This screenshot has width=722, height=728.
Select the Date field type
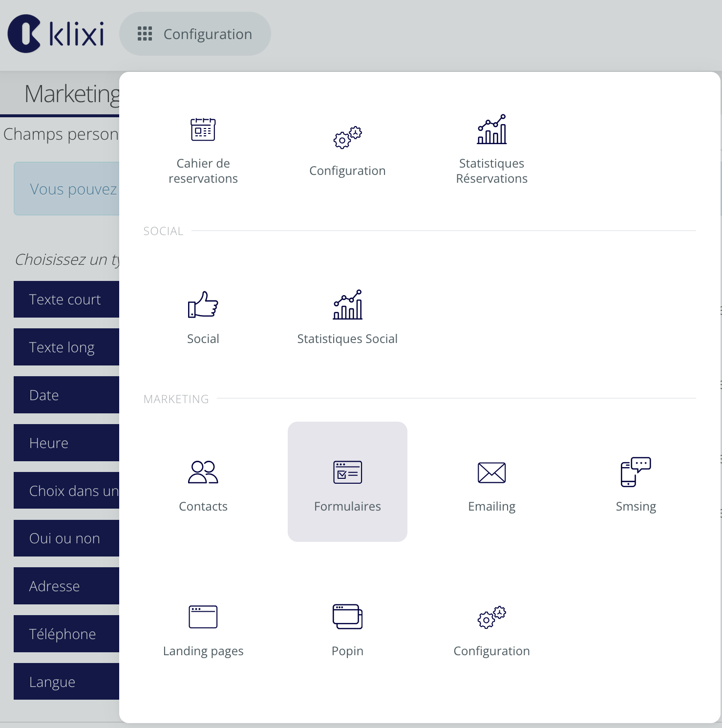click(66, 395)
